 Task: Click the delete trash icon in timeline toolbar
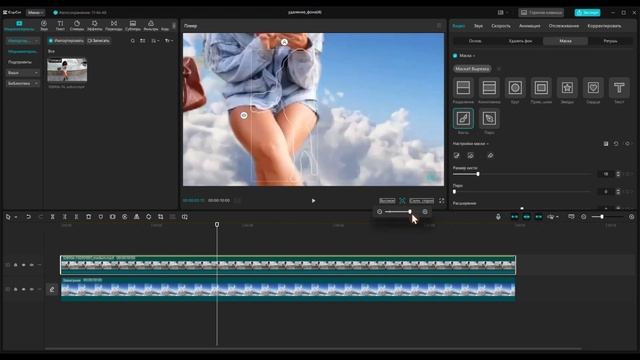tap(89, 217)
